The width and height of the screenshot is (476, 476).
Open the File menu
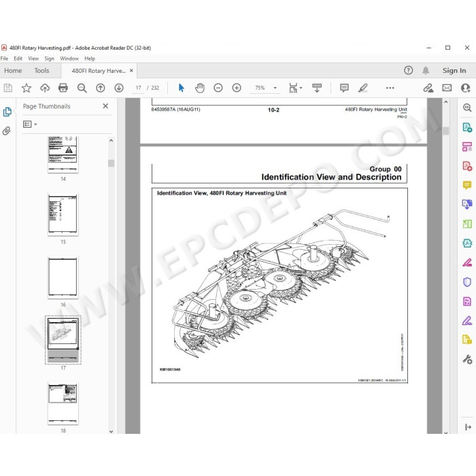click(4, 58)
